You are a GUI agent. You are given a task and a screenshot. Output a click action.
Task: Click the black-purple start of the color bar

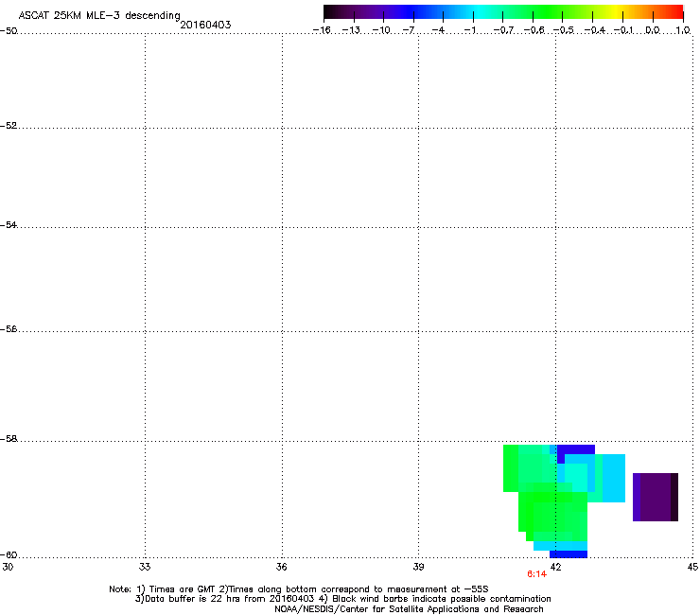click(333, 11)
